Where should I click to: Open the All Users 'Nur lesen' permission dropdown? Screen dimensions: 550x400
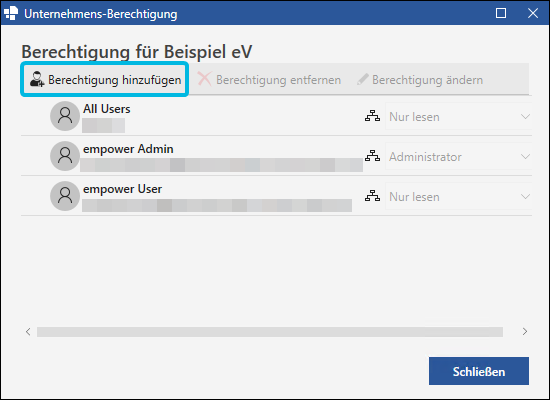pyautogui.click(x=458, y=116)
